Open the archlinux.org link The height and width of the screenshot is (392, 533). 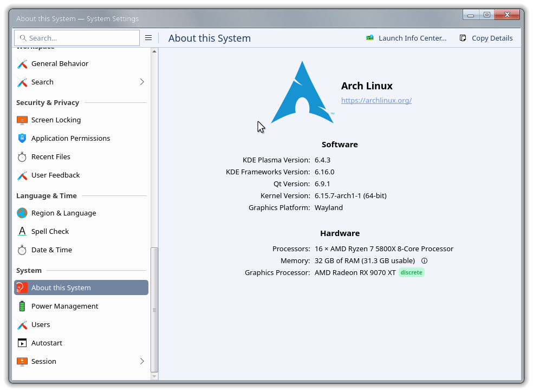point(376,101)
